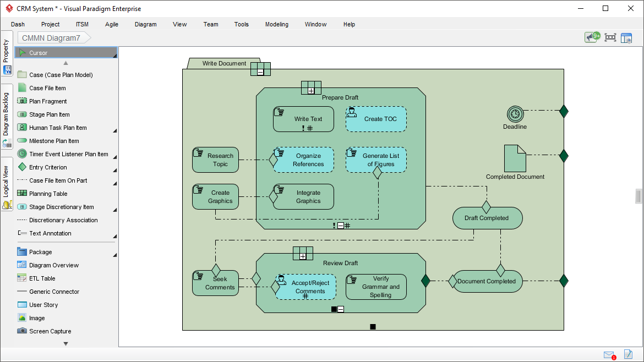Click the Deadline timer event icon
This screenshot has height=362, width=644.
point(515,114)
